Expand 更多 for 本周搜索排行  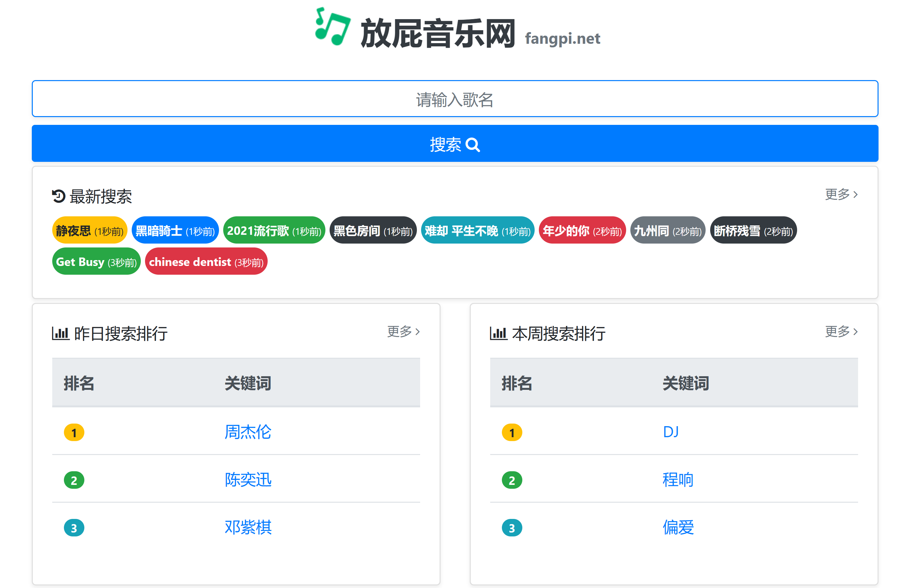(841, 331)
